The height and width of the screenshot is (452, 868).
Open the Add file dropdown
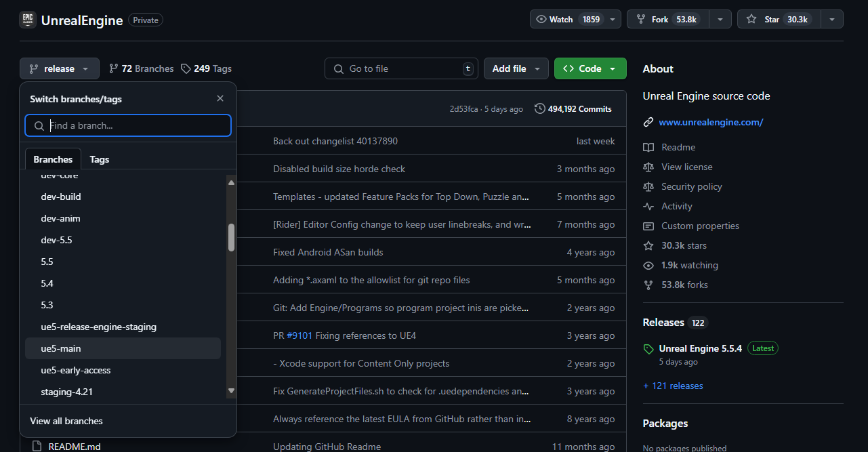(x=516, y=68)
